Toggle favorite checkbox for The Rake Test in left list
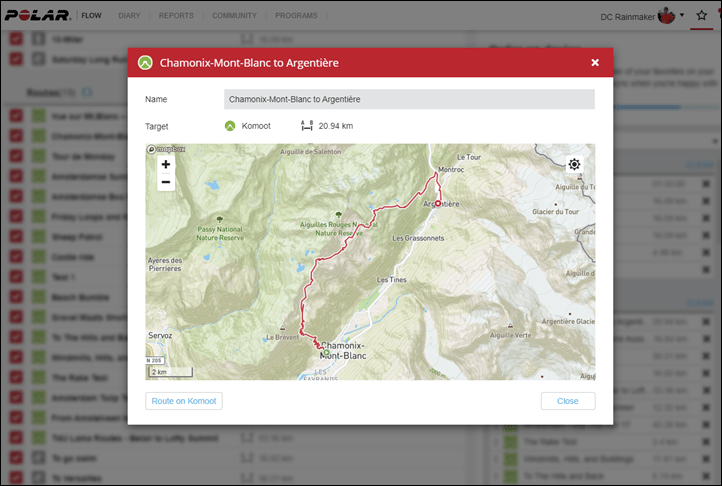The width and height of the screenshot is (722, 486). point(16,378)
